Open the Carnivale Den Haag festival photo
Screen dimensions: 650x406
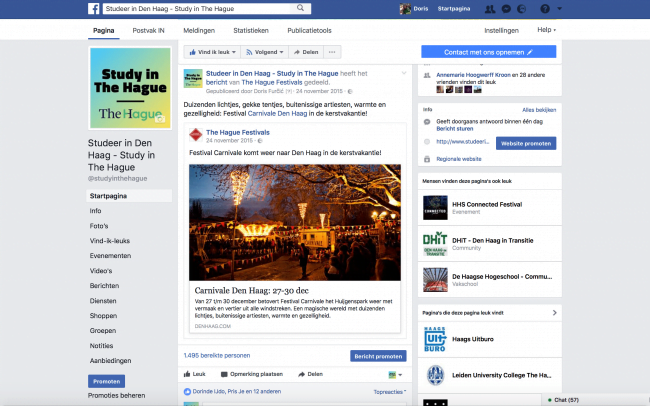point(295,222)
